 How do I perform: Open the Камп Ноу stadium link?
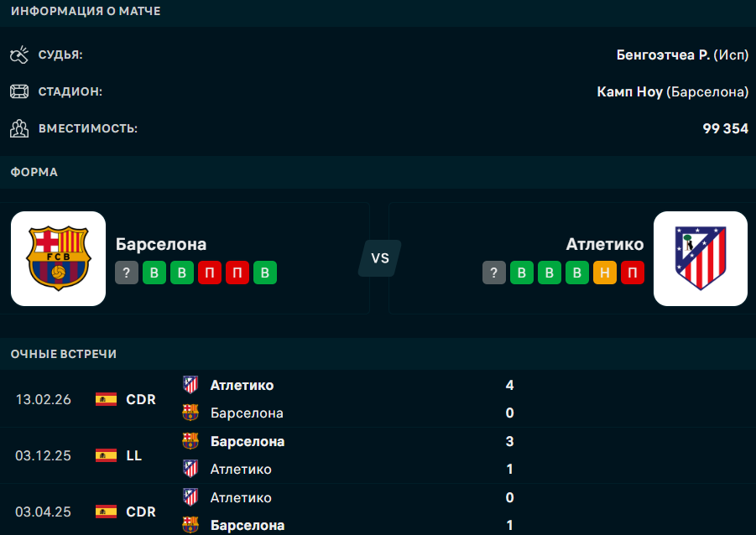(629, 91)
